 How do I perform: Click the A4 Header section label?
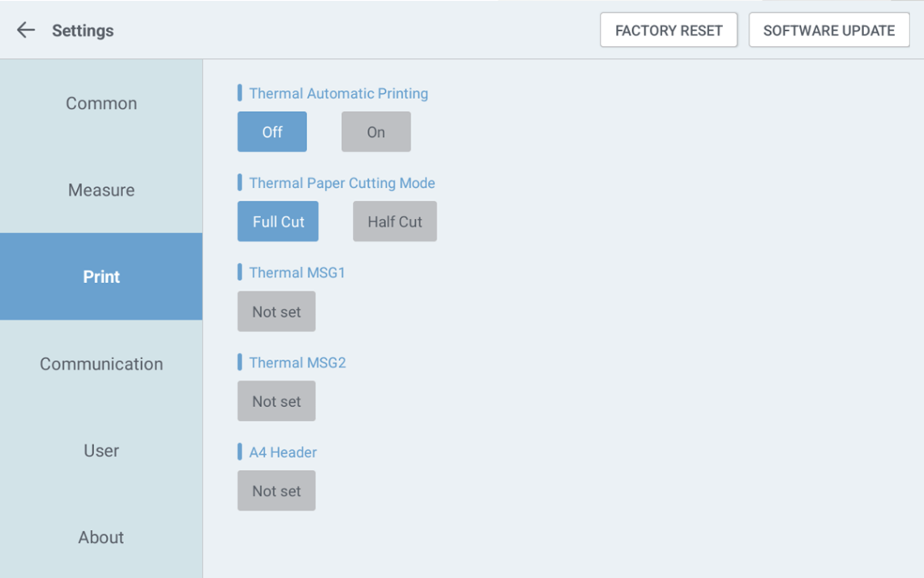pyautogui.click(x=282, y=452)
